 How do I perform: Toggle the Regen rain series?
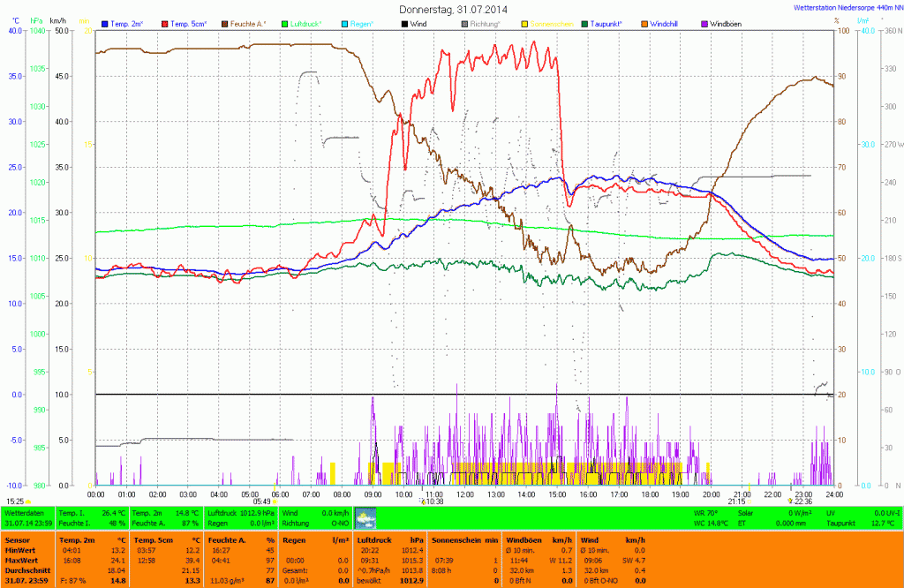click(357, 23)
